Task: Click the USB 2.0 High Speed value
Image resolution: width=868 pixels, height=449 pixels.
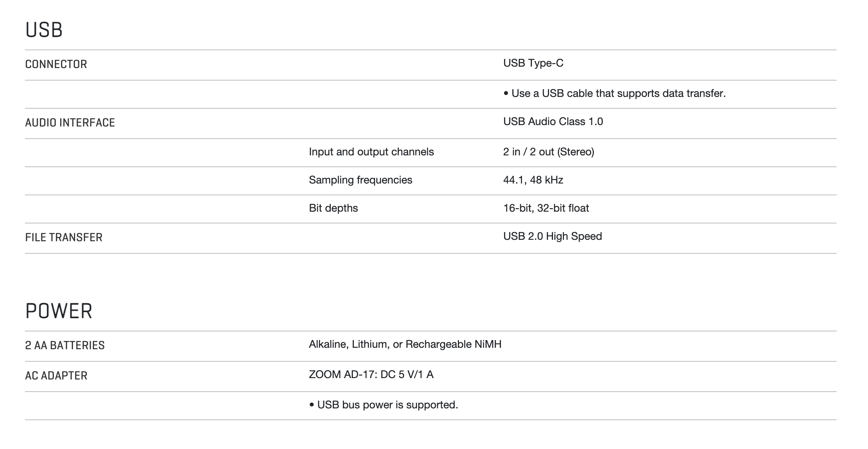Action: click(x=552, y=236)
